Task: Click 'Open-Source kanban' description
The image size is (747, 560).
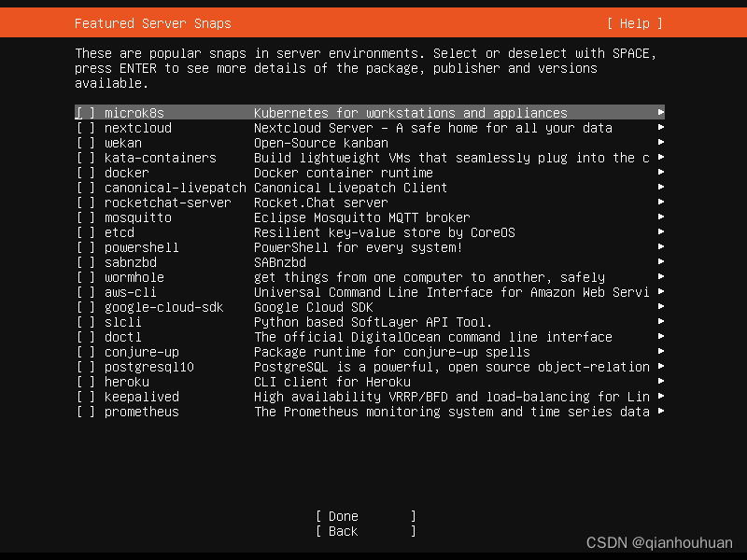Action: coord(321,143)
